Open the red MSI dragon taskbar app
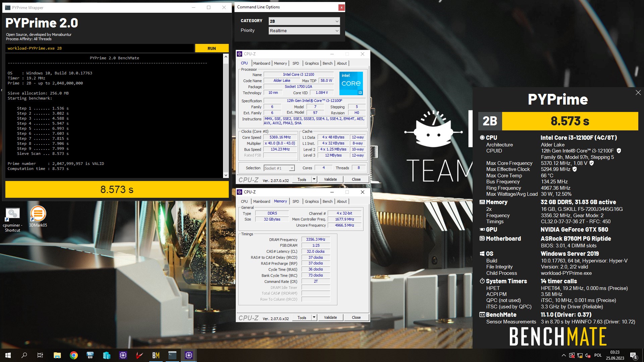This screenshot has height=362, width=644. tap(140, 355)
